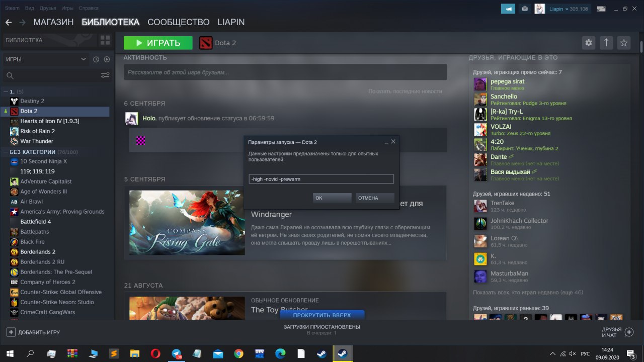644x362 pixels.
Task: Click the recent activity clock icon
Action: tap(96, 59)
